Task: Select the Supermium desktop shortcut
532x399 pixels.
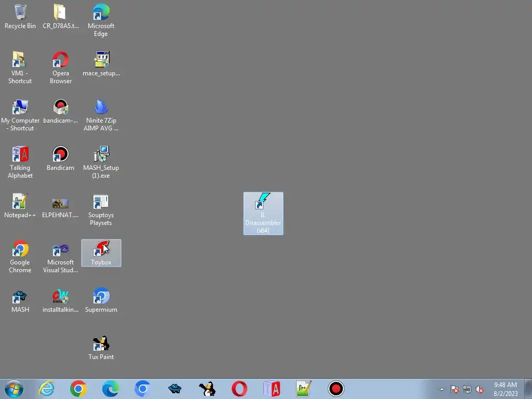Action: click(x=101, y=300)
